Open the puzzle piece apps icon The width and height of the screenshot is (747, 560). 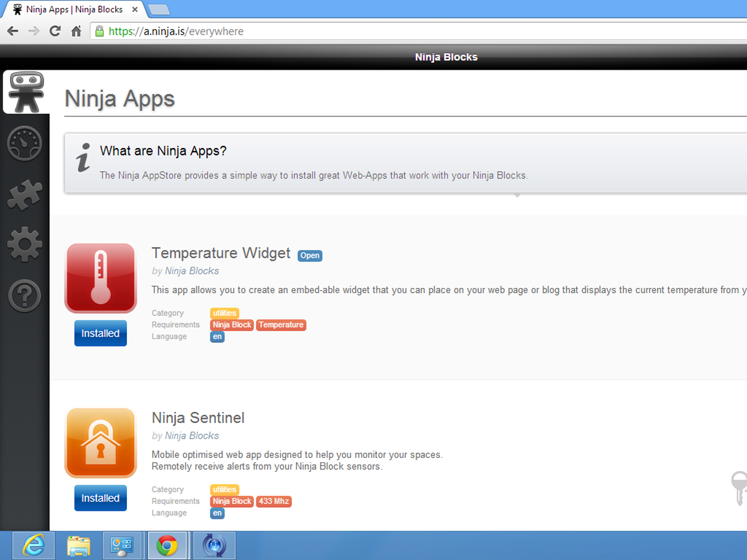tap(25, 195)
